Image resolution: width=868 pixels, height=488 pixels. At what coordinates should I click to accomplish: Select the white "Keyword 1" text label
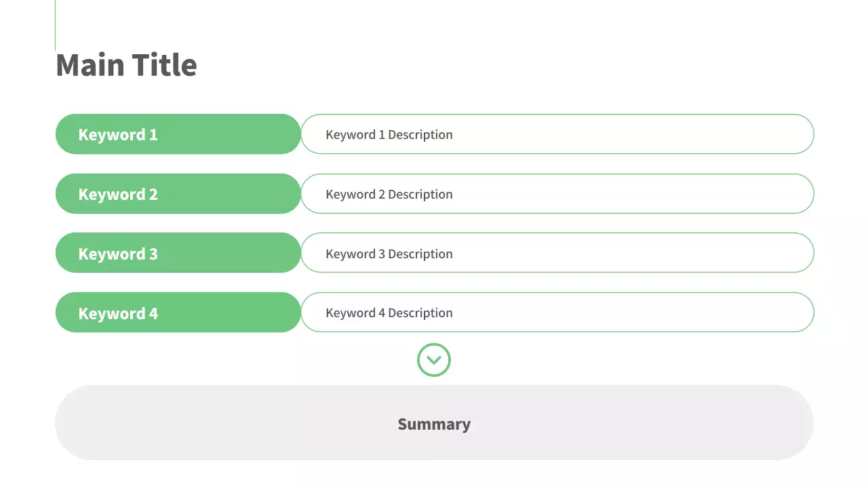coord(118,135)
